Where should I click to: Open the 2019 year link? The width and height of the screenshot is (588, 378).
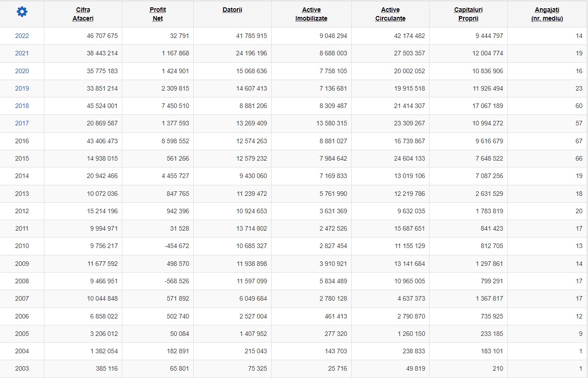(x=22, y=88)
